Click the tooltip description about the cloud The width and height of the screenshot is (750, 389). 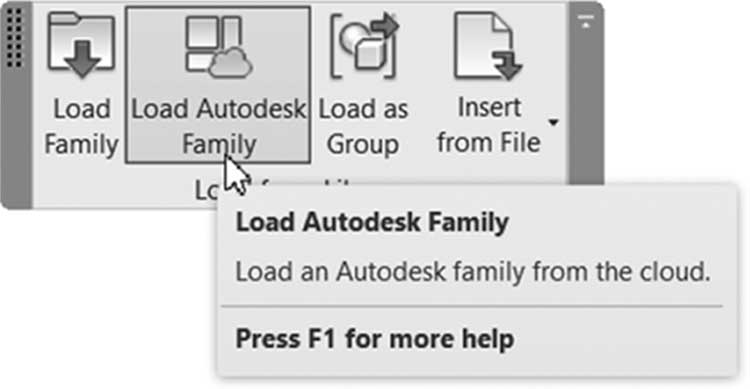473,272
